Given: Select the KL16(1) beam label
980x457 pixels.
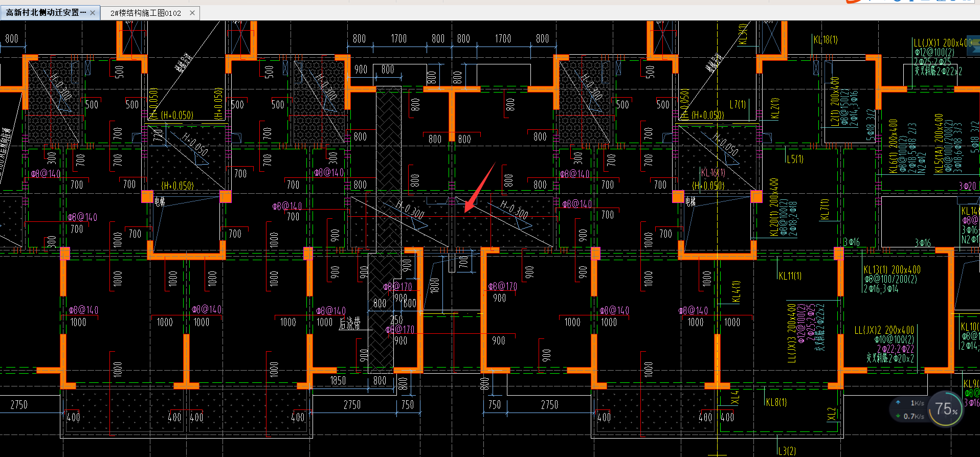Looking at the screenshot, I should [713, 172].
